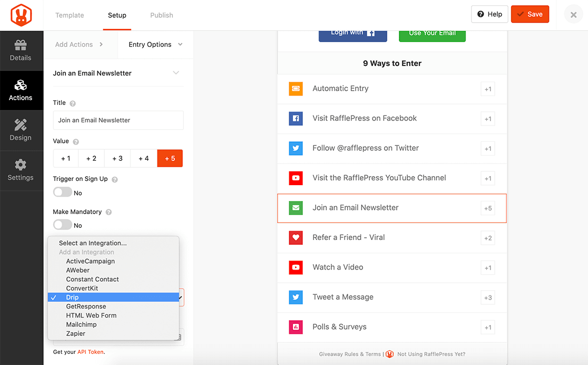Choose Zapier from integration list

[114, 333]
